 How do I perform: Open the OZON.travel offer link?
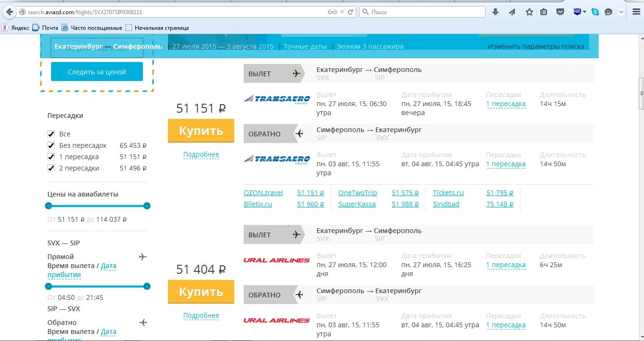[263, 193]
